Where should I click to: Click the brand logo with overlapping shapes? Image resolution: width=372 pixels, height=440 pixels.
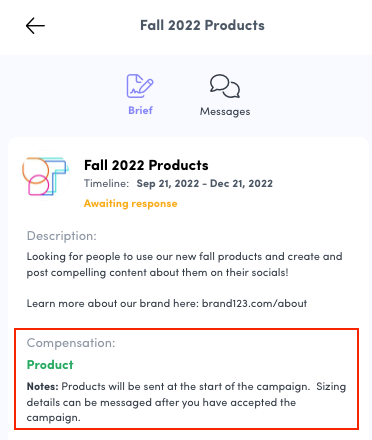pos(45,176)
